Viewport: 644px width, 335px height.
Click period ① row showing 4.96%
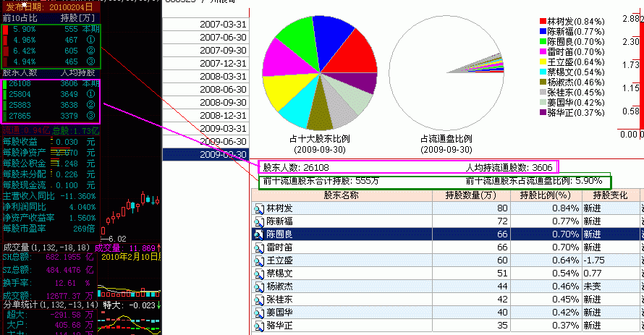coord(51,40)
